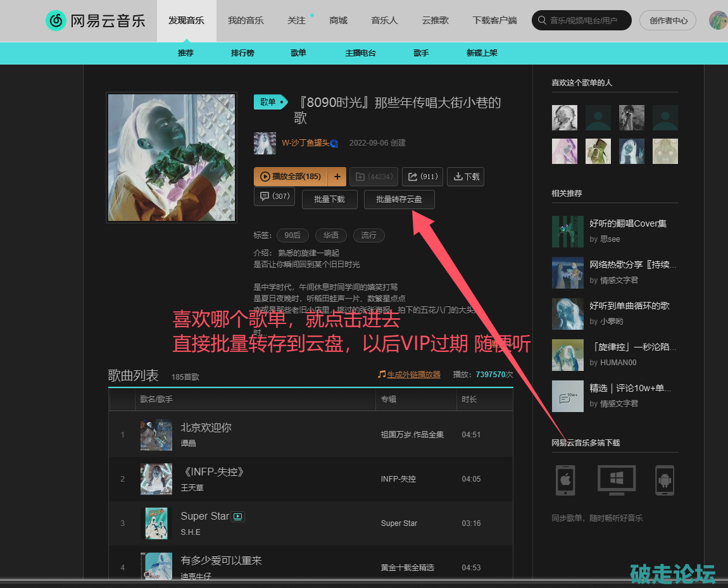Viewport: 728px width, 588px height.
Task: Click the 下载 download icon button
Action: (x=465, y=177)
